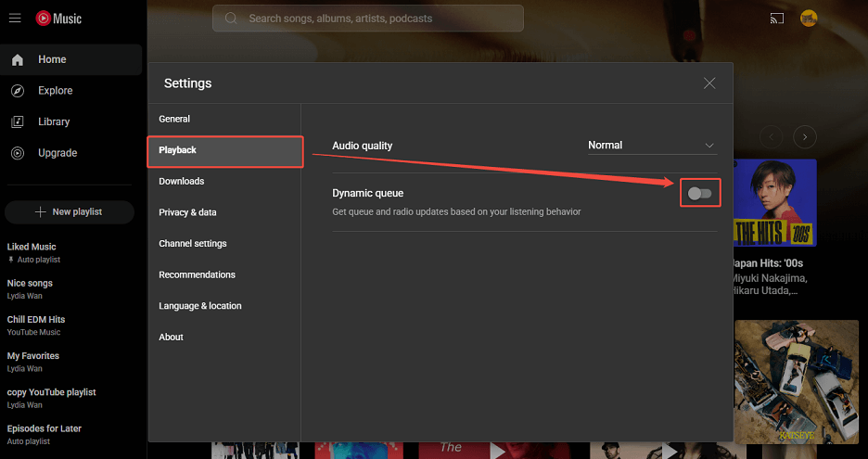The width and height of the screenshot is (868, 459).
Task: Click the Dynamic queue label text
Action: coord(367,193)
